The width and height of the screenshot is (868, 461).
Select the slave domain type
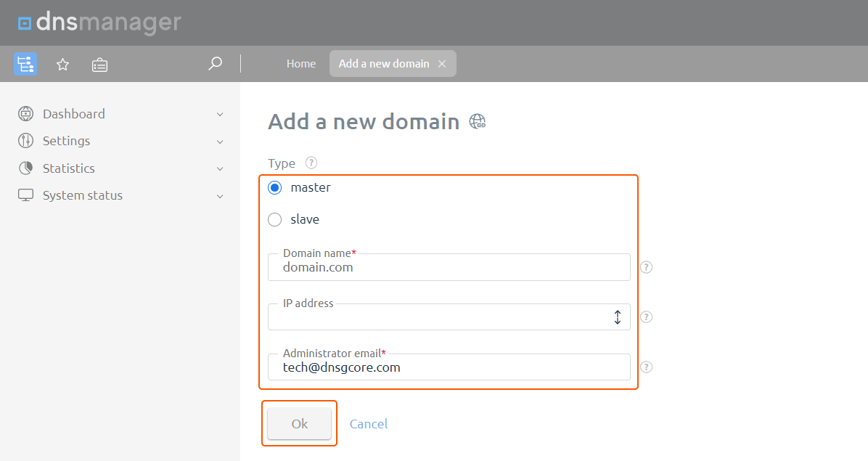274,219
